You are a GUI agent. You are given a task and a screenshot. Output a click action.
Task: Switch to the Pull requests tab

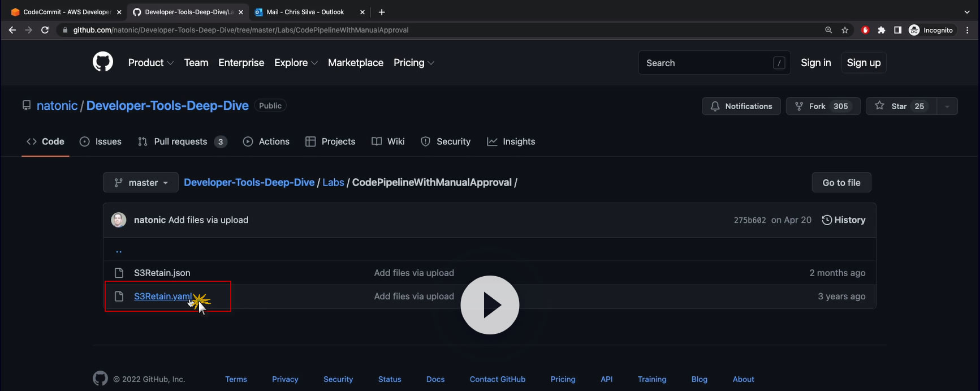(x=180, y=141)
